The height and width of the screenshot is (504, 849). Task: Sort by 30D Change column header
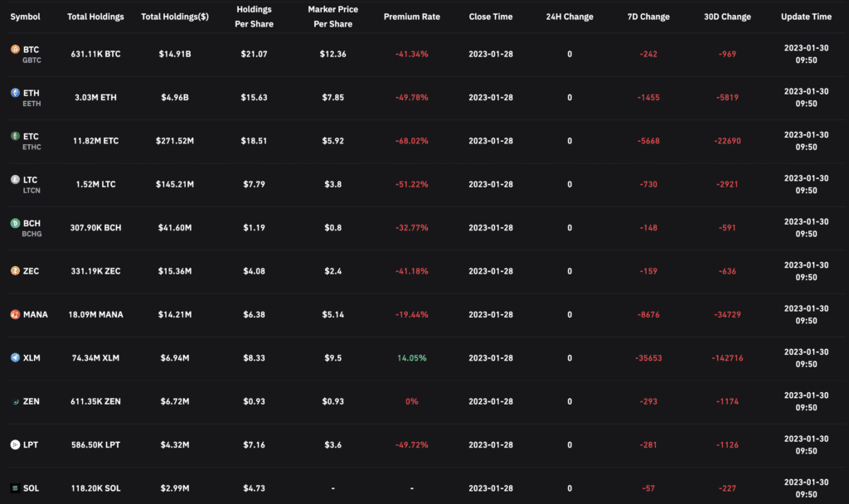coord(727,17)
